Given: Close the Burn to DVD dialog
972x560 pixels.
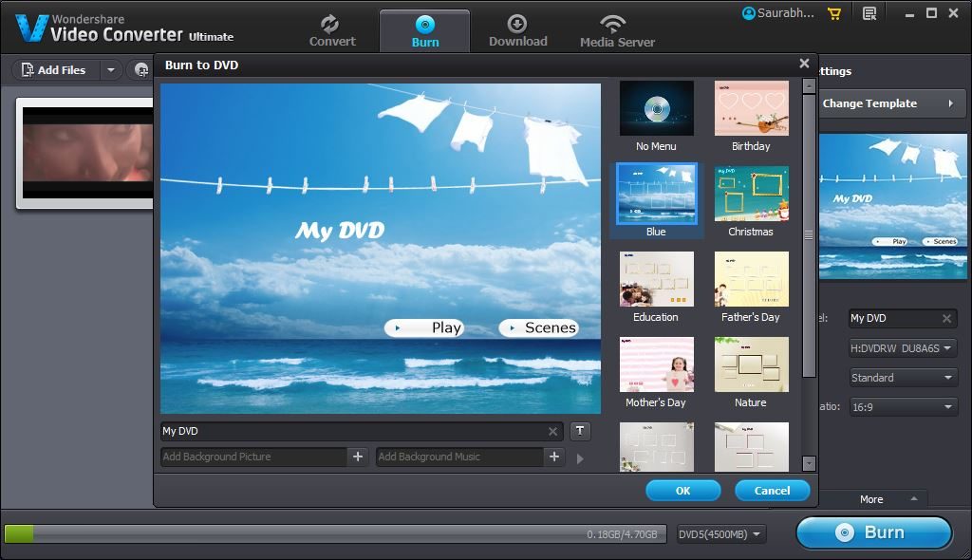Looking at the screenshot, I should [804, 64].
